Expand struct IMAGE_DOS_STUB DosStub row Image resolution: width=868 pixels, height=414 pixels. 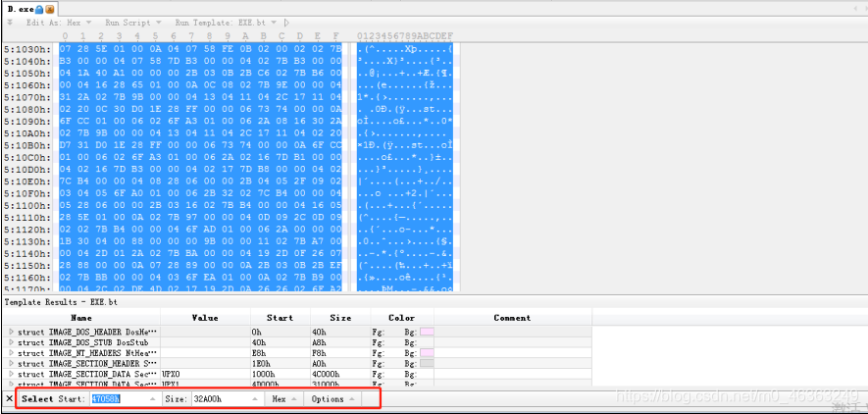pos(12,342)
